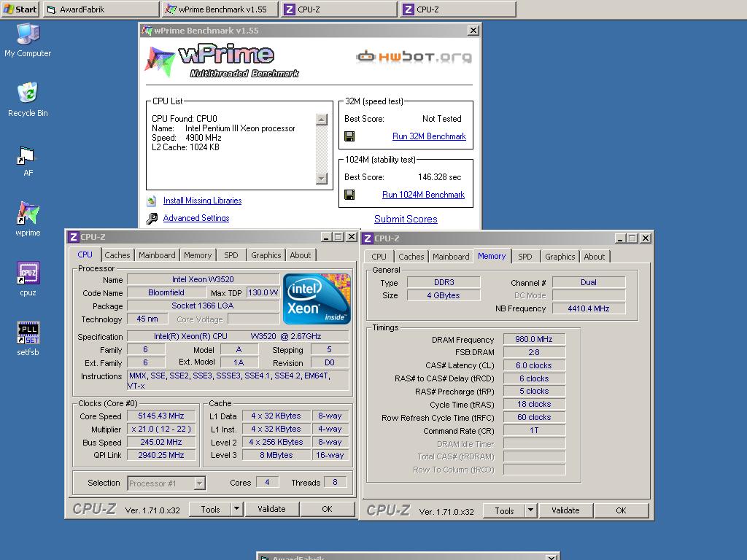Open Mainboard tab in right CPU-Z window
This screenshot has width=747, height=560.
(x=451, y=257)
